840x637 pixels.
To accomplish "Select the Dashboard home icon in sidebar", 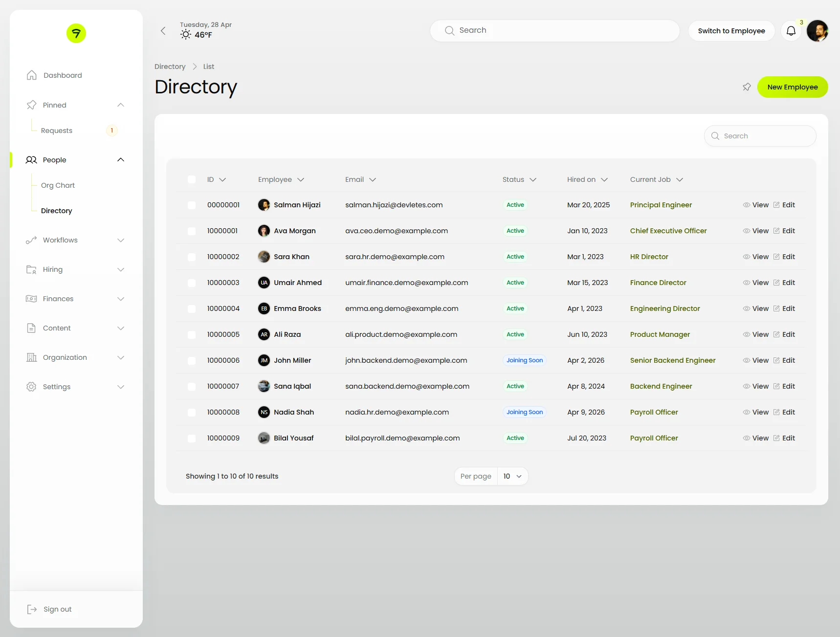I will 31,75.
